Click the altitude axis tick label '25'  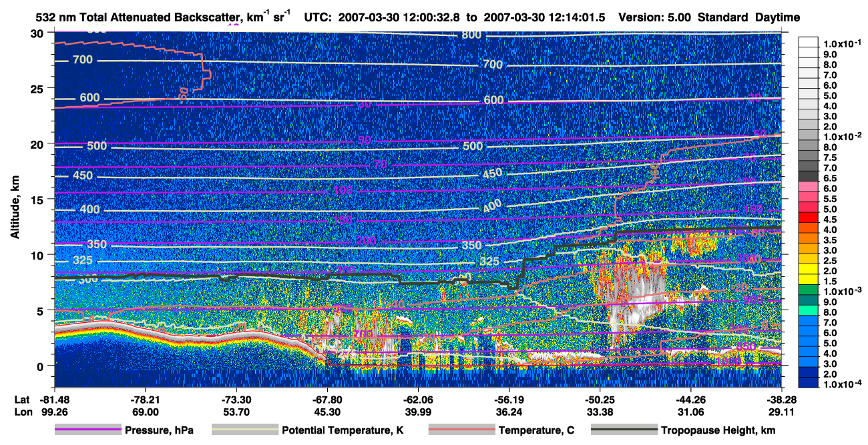point(37,88)
